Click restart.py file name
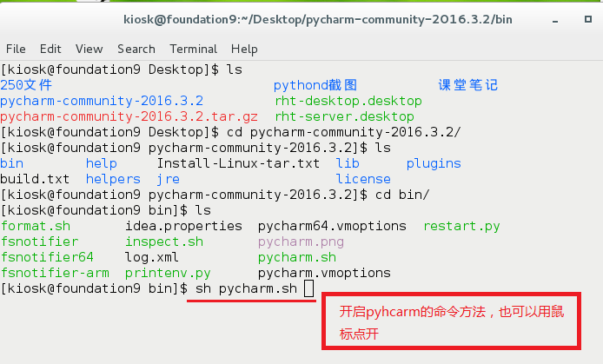 tap(461, 227)
